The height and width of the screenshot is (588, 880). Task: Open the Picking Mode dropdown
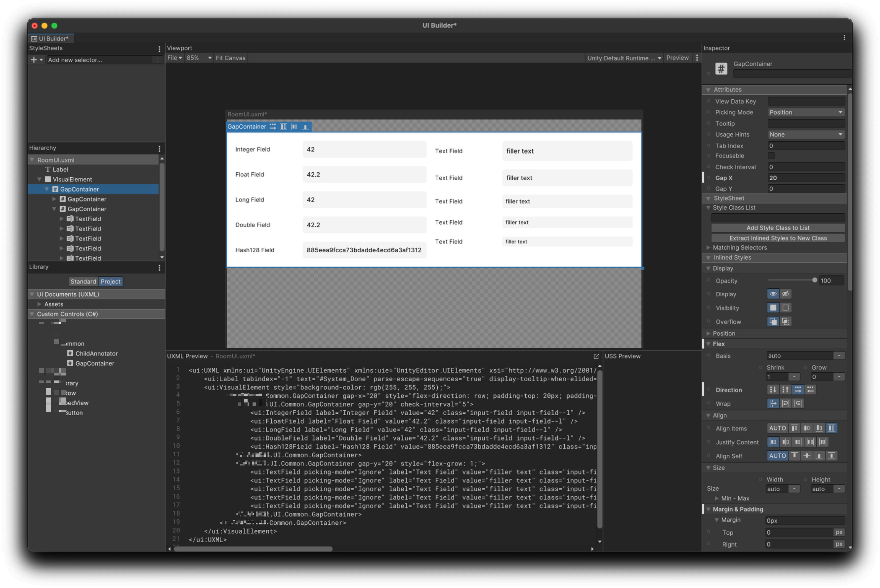(x=806, y=112)
